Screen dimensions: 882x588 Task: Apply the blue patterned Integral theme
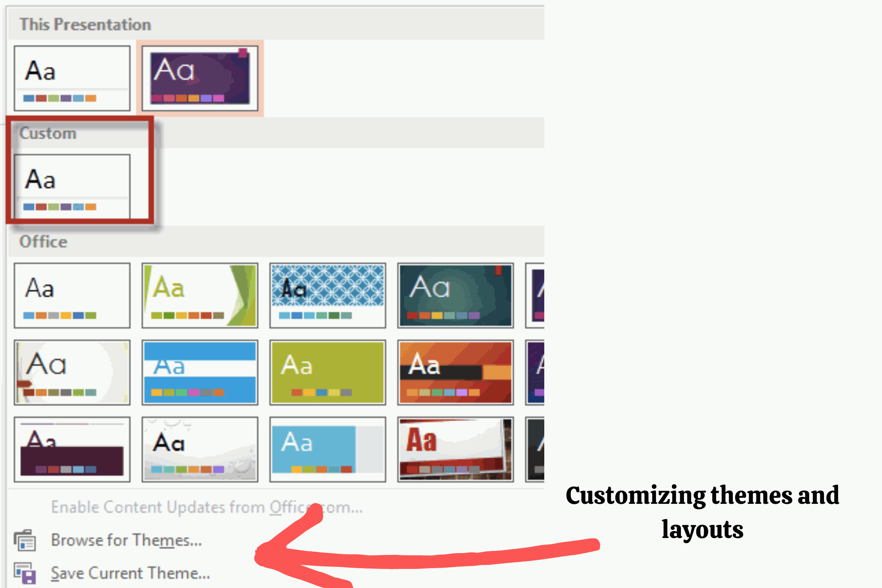[x=328, y=295]
